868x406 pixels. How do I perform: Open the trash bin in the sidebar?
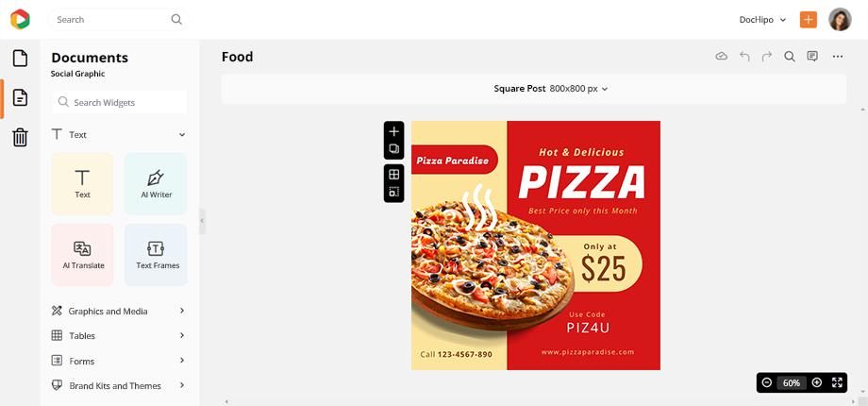coord(20,137)
